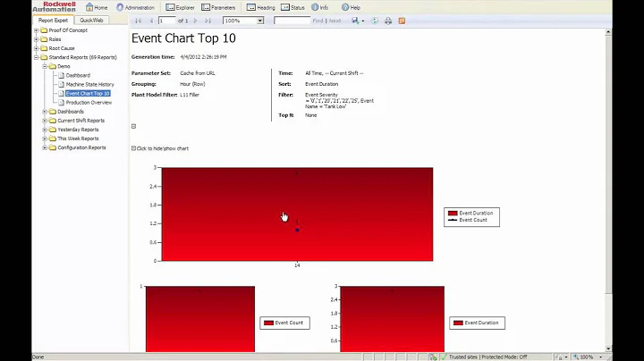Viewport: 644px width, 361px height.
Task: Select Standard Reports (69 Reports) folder
Action: point(82,57)
